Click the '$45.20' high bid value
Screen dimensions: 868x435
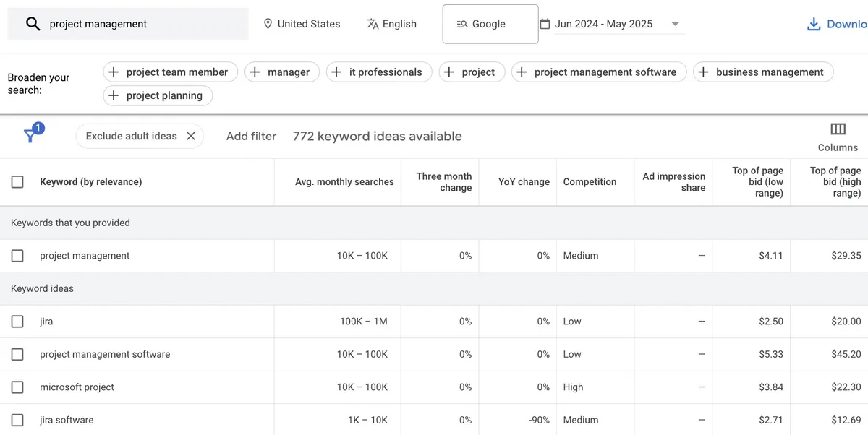point(846,354)
